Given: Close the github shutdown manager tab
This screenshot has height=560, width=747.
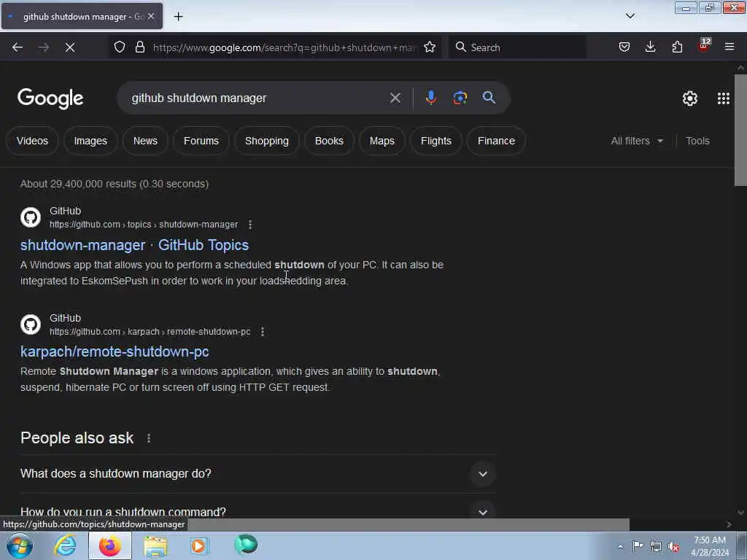Looking at the screenshot, I should [151, 16].
